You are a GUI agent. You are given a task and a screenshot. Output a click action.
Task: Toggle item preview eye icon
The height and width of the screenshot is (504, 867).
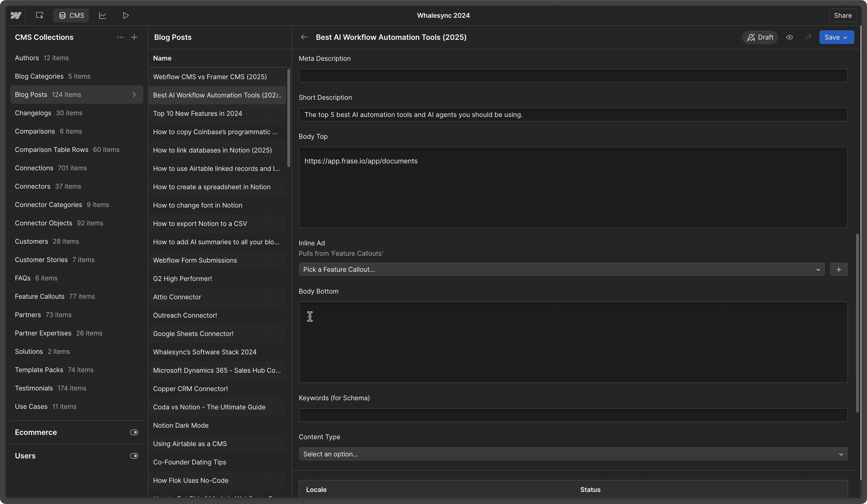tap(789, 37)
